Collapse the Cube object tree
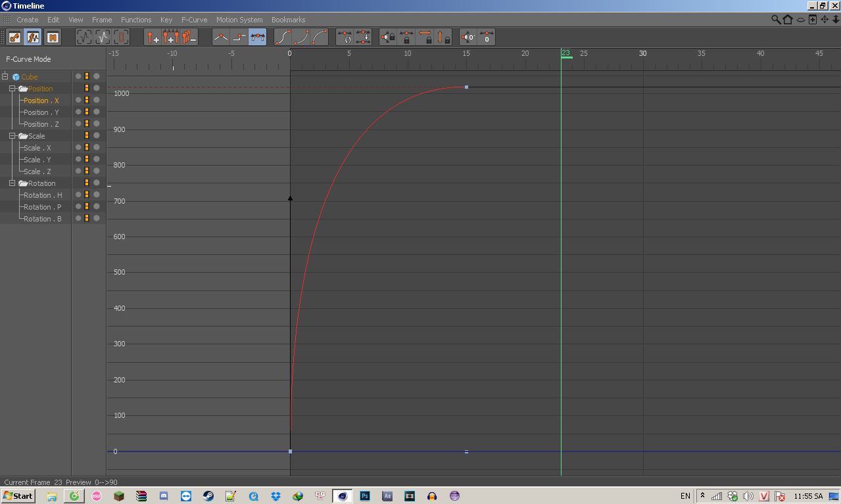 tap(5, 77)
